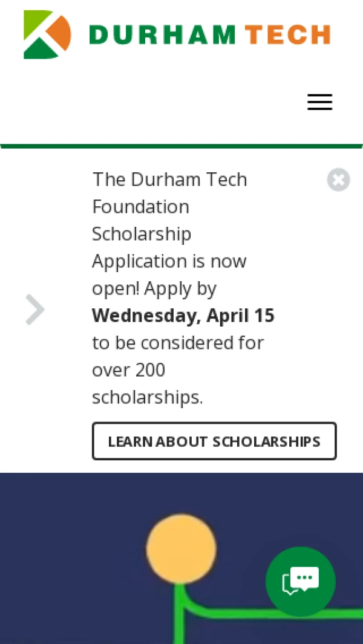Open the green live chat bubble

301,582
